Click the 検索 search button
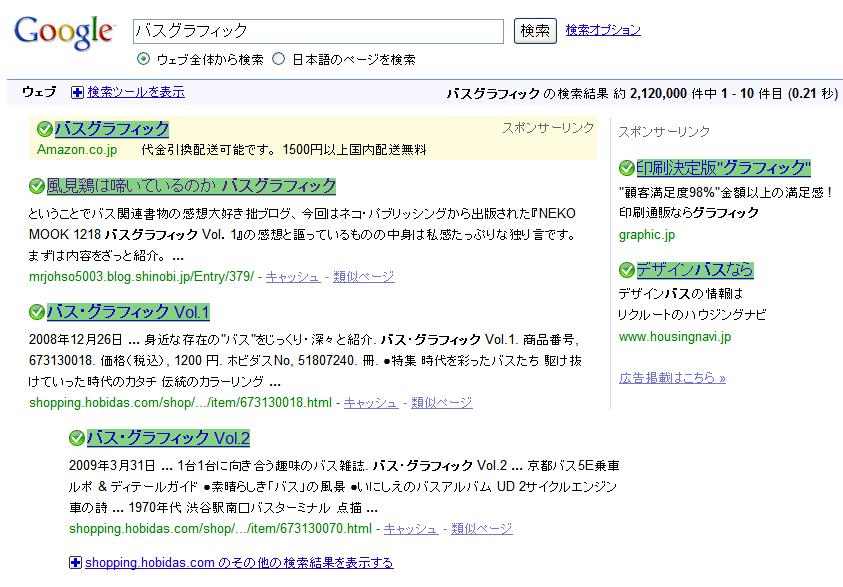This screenshot has height=587, width=843. [x=535, y=31]
